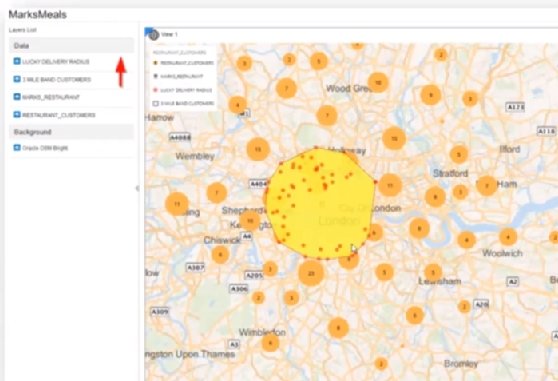
Task: Click RESTAURANT_CUSTOMERS star icon in map legend
Action: pyautogui.click(x=155, y=63)
